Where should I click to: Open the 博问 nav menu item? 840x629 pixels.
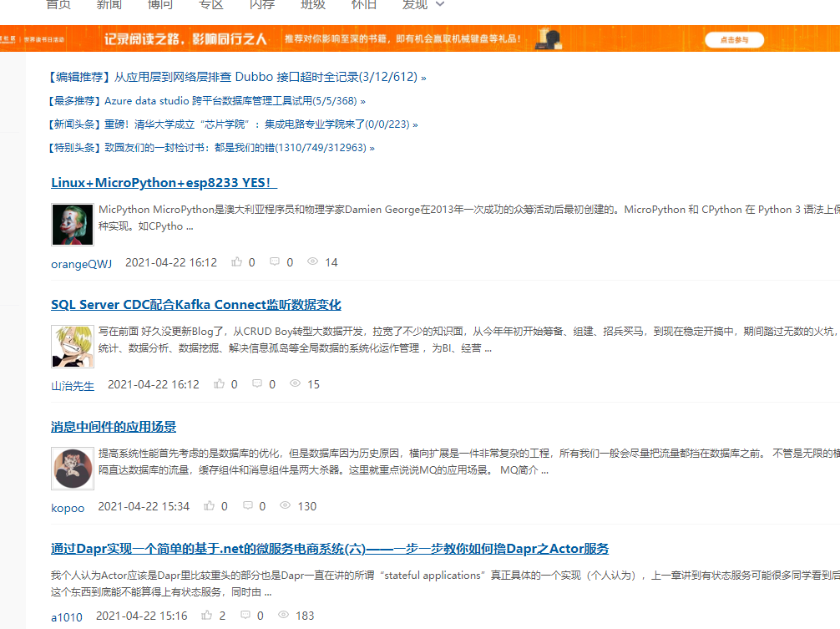[160, 4]
